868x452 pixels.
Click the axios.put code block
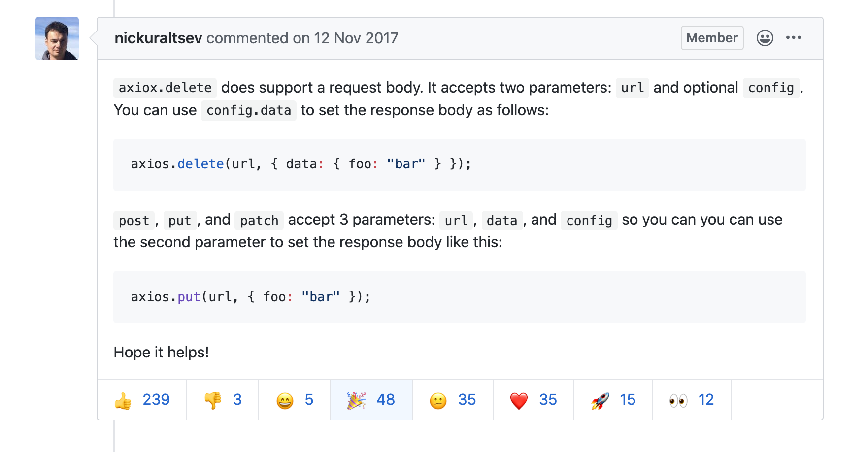(x=459, y=296)
